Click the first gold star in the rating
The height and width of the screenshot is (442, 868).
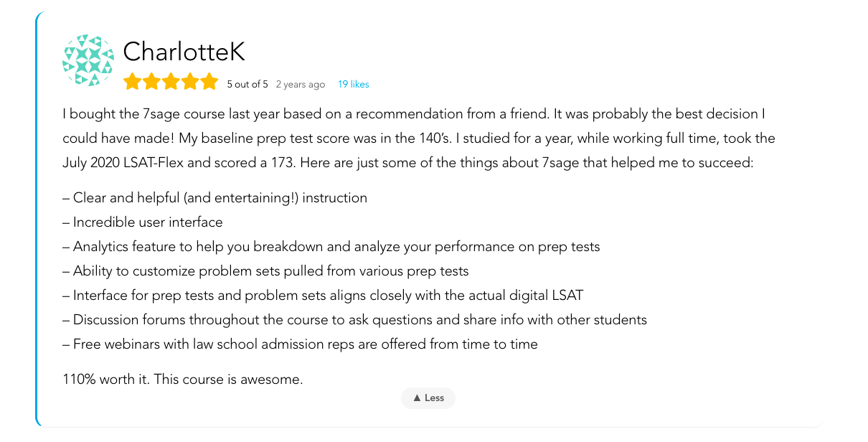click(133, 81)
